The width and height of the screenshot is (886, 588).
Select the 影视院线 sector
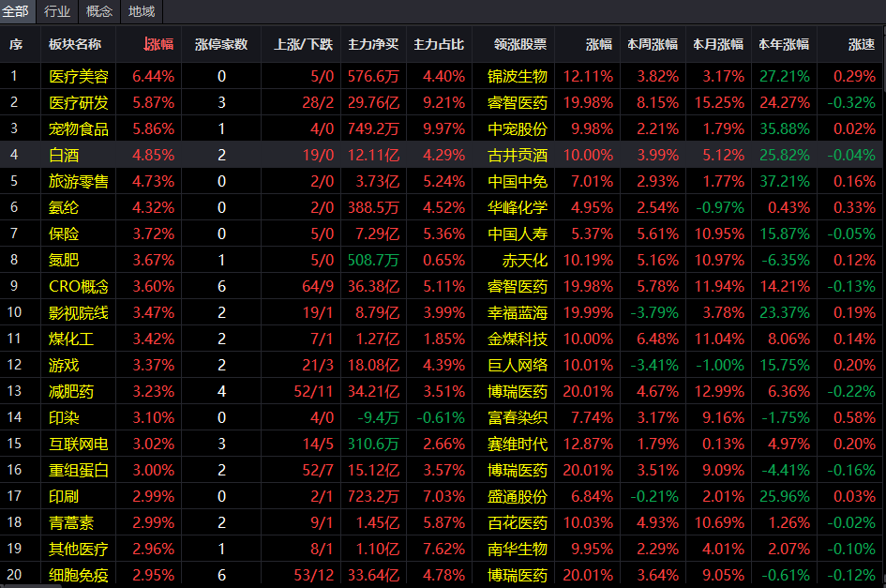pyautogui.click(x=79, y=312)
